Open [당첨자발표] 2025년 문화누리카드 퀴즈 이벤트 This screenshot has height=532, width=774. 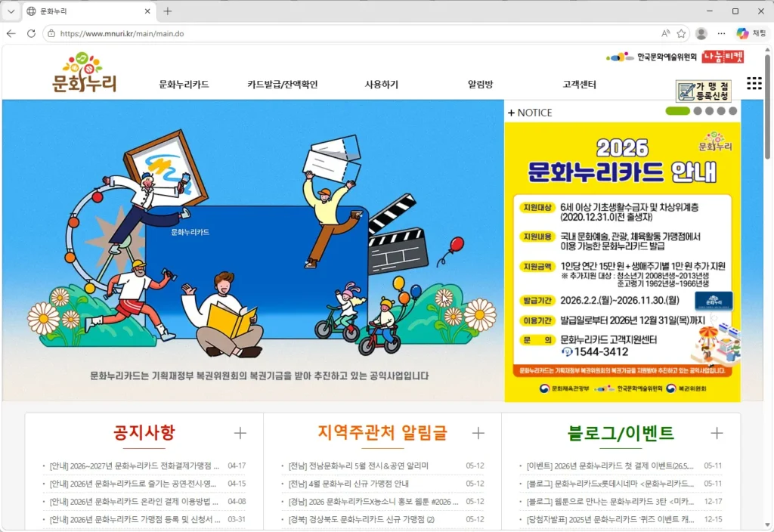pyautogui.click(x=610, y=519)
